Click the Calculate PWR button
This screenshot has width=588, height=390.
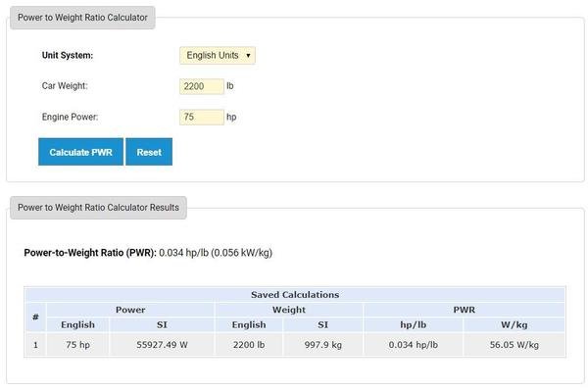tap(80, 152)
